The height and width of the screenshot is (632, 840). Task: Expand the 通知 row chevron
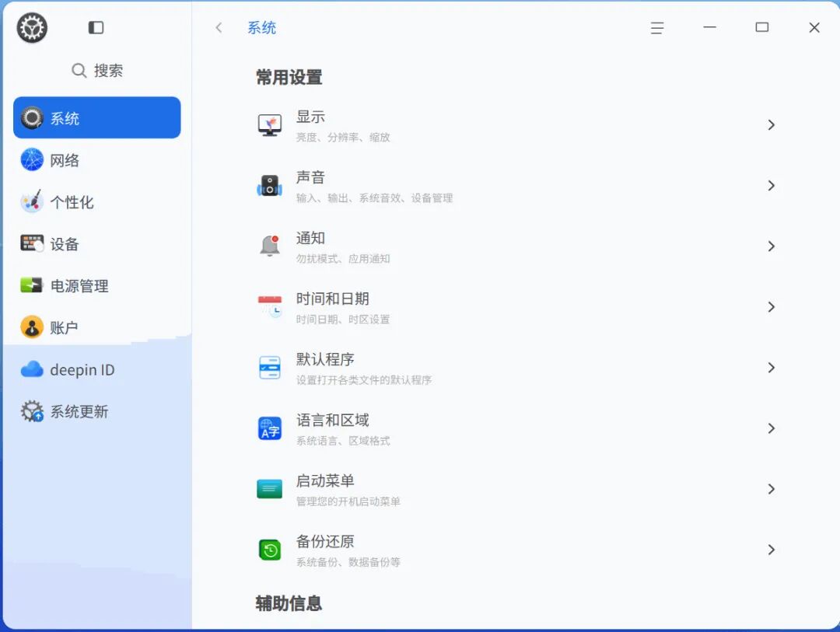(771, 246)
